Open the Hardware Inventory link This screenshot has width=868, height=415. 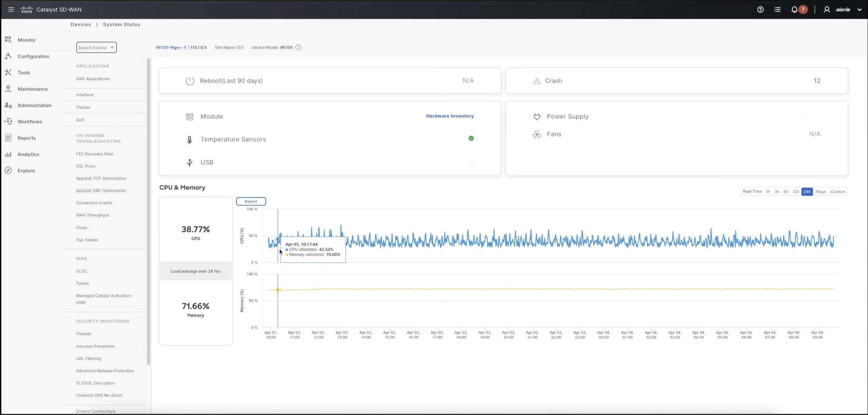point(450,116)
